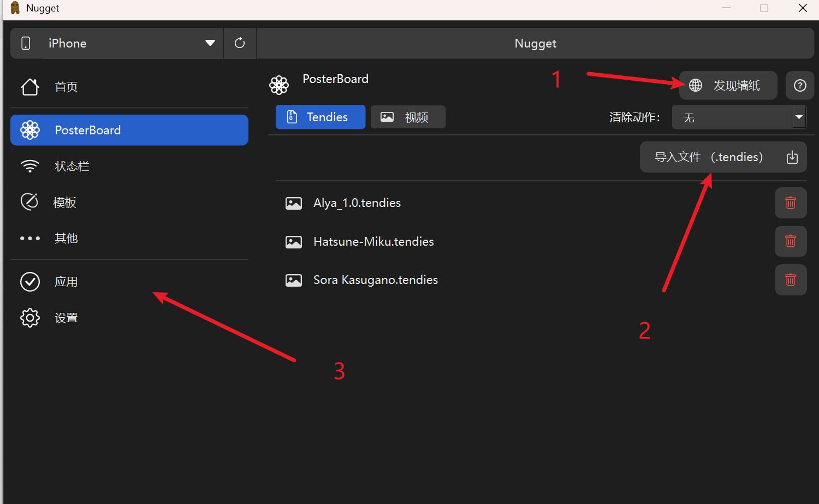The height and width of the screenshot is (504, 819).
Task: Click the Nugget app icon in title bar
Action: (x=15, y=8)
